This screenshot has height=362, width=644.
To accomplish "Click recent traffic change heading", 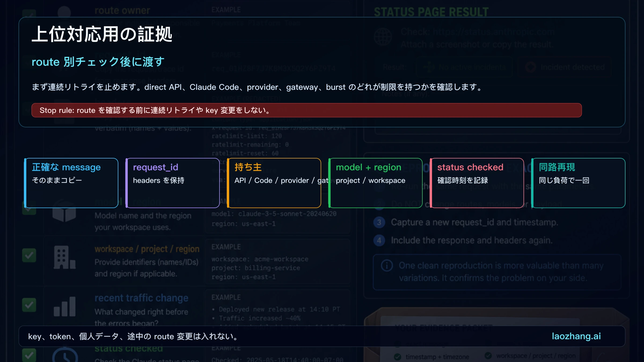I will (141, 298).
